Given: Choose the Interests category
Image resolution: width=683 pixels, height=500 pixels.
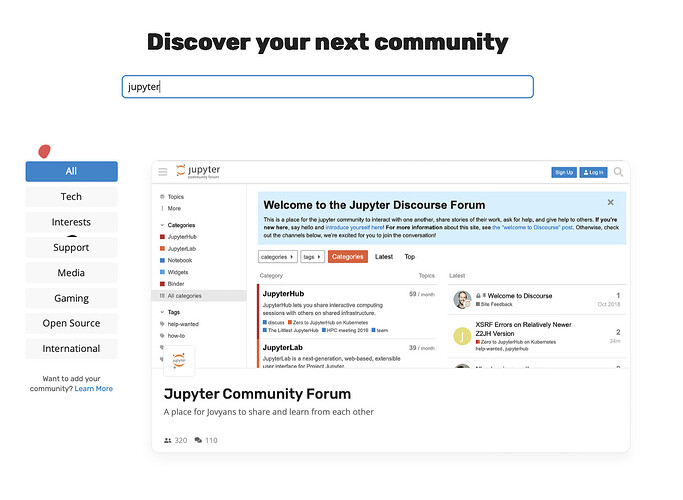Looking at the screenshot, I should 71,222.
